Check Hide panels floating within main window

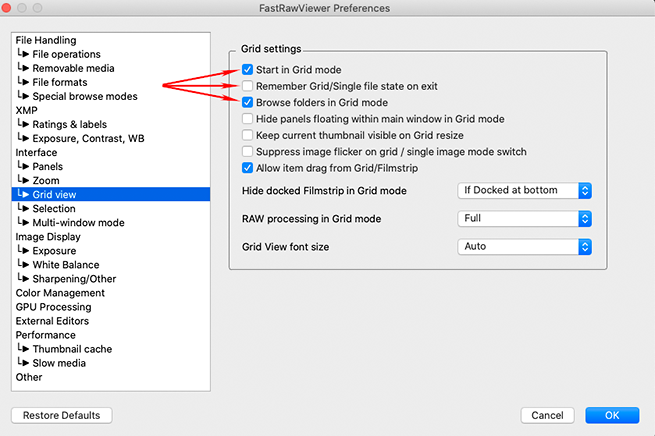point(248,119)
